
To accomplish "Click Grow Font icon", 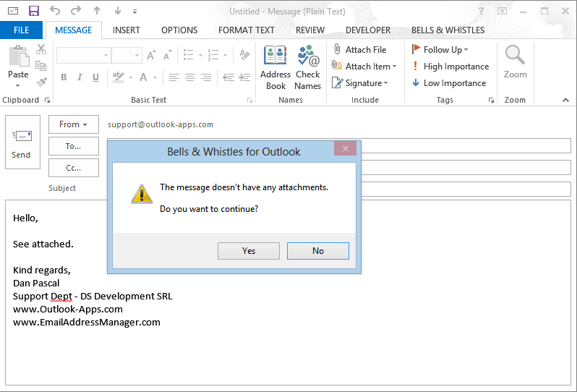I will click(x=151, y=55).
